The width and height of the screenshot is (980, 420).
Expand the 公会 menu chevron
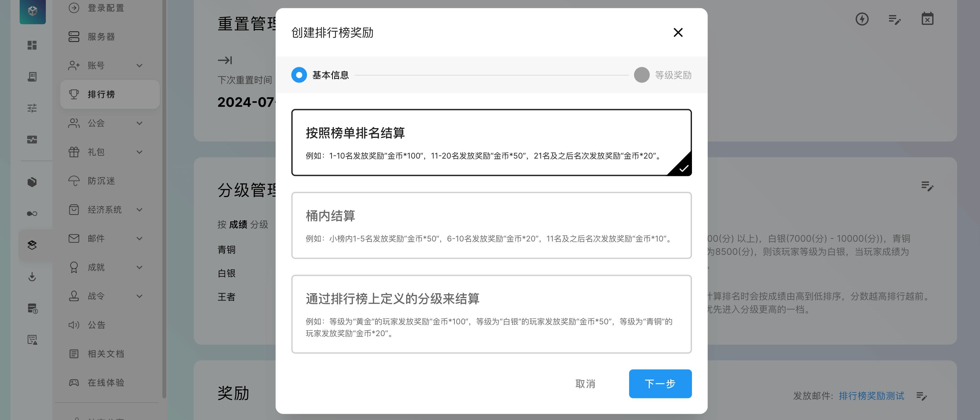139,124
